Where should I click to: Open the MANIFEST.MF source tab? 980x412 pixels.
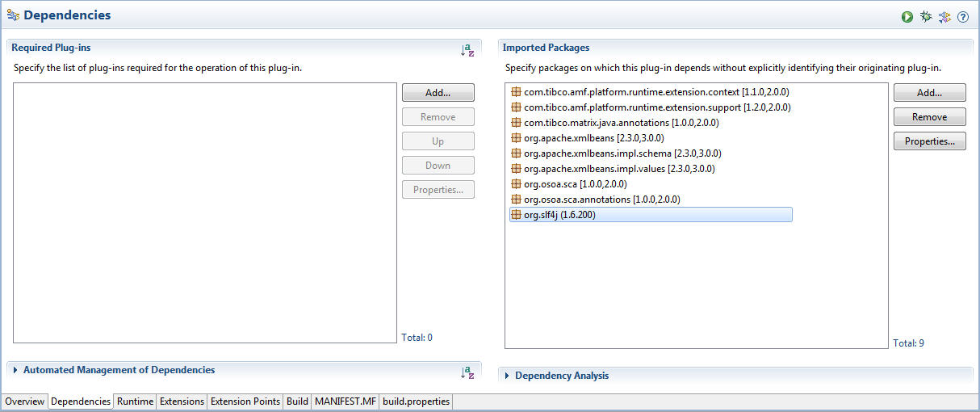point(346,401)
